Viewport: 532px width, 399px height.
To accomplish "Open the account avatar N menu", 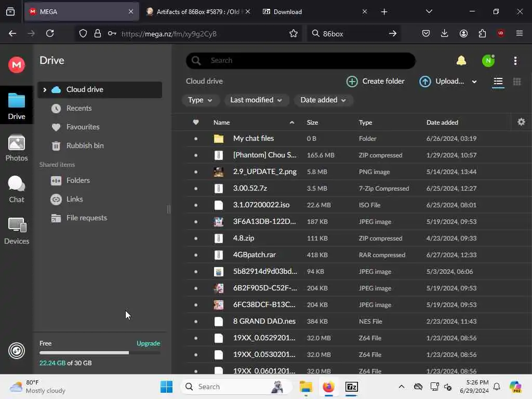I will tap(488, 61).
